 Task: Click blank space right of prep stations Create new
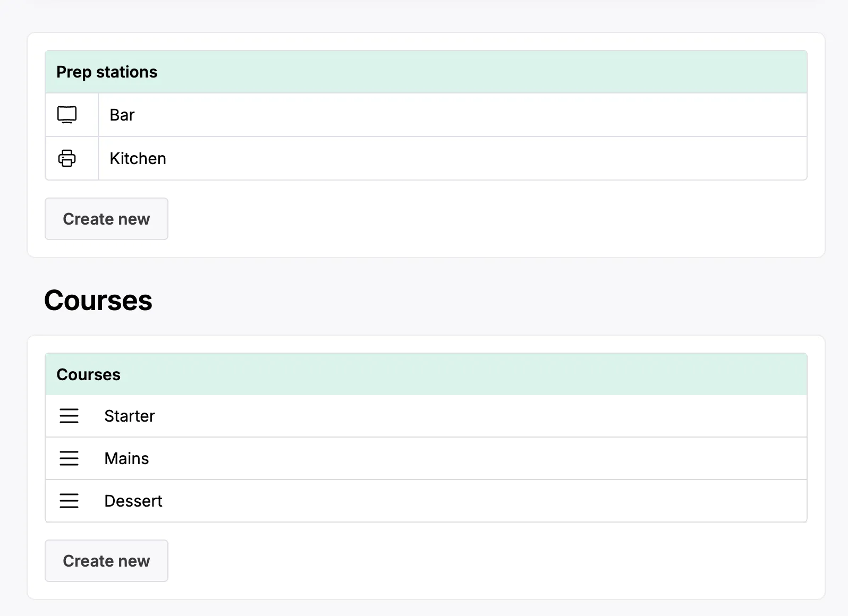[478, 219]
